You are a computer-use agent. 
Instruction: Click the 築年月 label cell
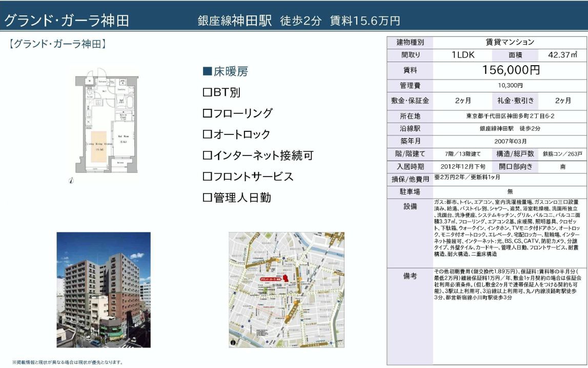[410, 141]
